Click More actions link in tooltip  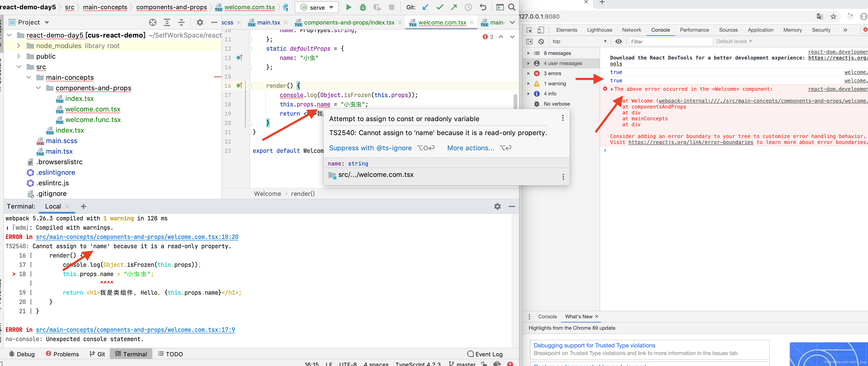pos(470,148)
